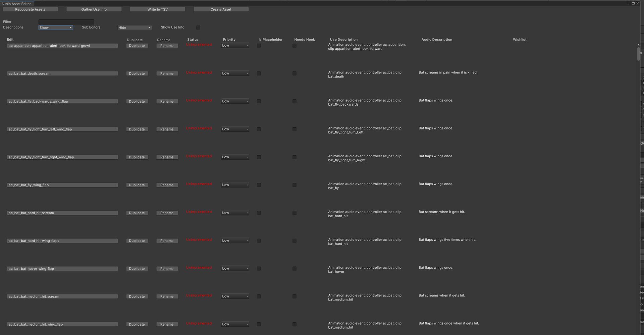Duplicate the ac_bat_bat_hard_hit_wing_flaps asset
The width and height of the screenshot is (644, 335).
point(137,241)
